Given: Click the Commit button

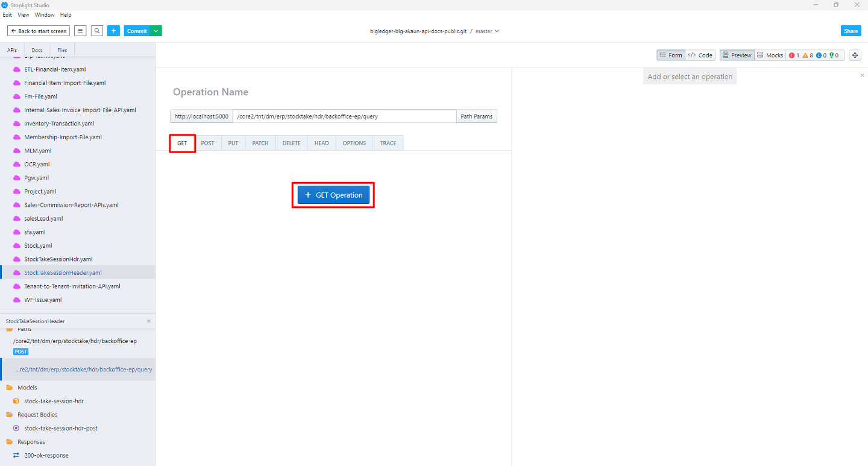Looking at the screenshot, I should [137, 31].
